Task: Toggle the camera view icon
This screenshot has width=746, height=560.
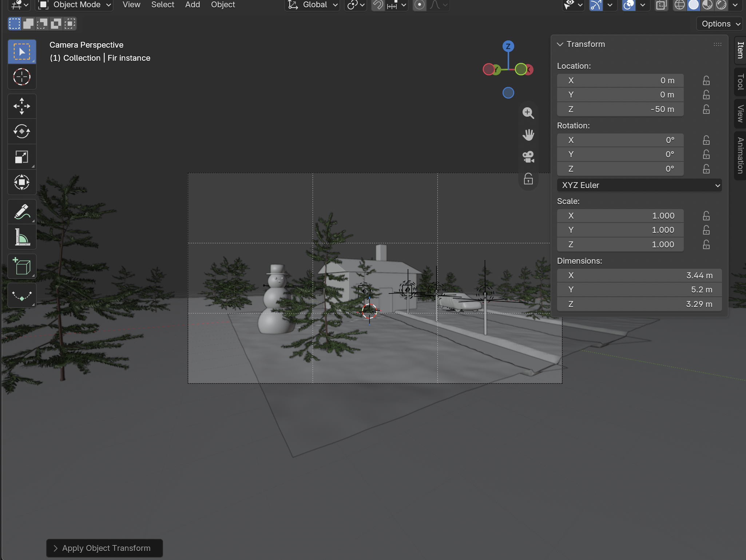Action: pyautogui.click(x=528, y=157)
